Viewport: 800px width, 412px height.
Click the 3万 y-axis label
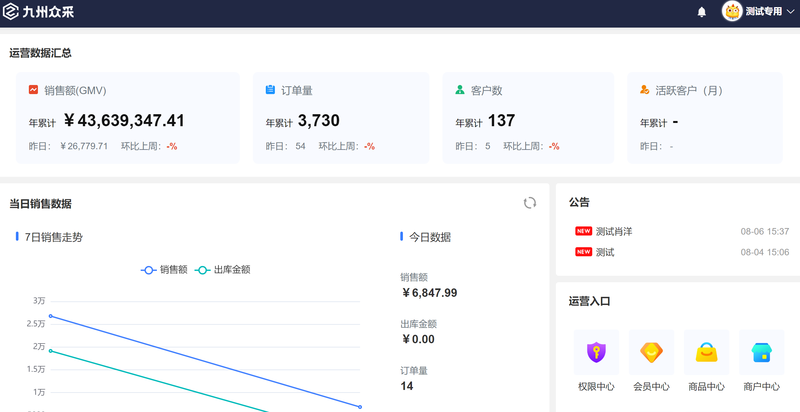point(39,301)
